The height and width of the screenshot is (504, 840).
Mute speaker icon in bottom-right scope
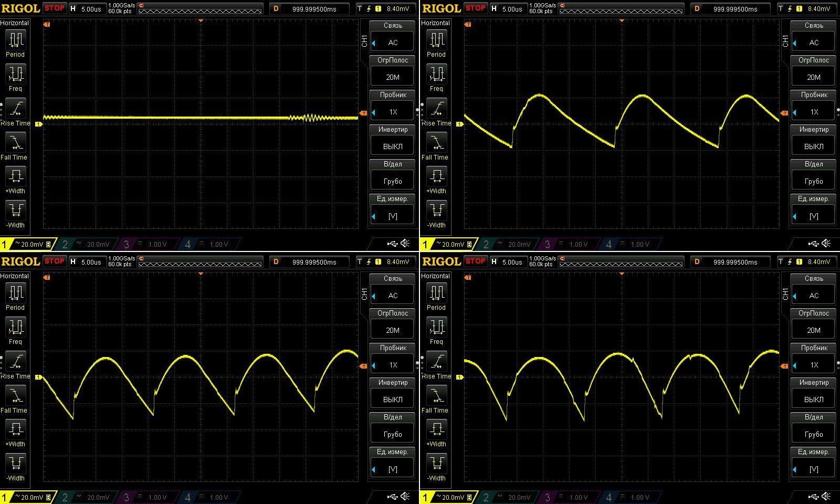point(826,496)
